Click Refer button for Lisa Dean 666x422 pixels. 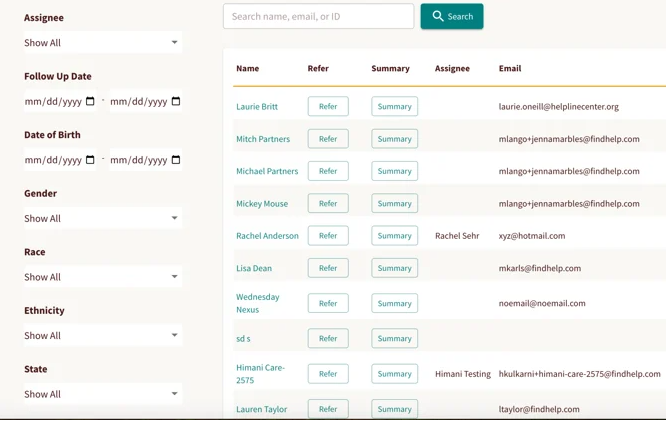point(328,268)
